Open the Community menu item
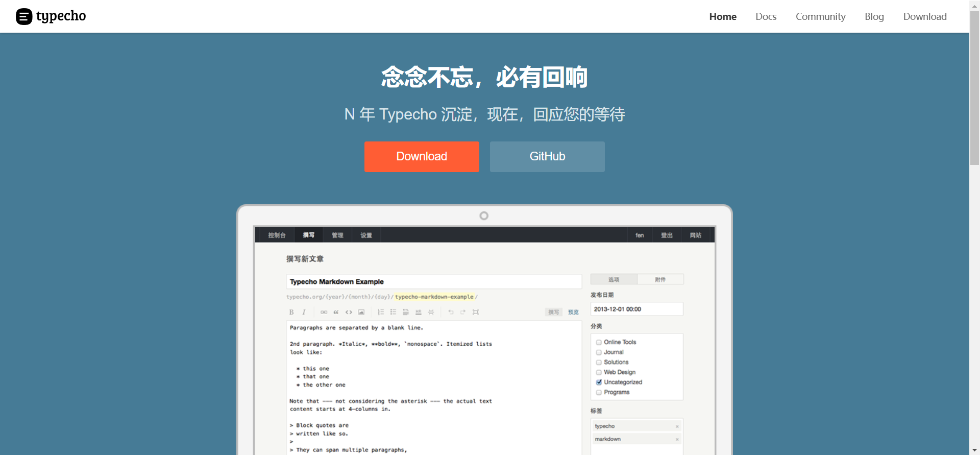Viewport: 980px width, 455px height. coord(820,16)
